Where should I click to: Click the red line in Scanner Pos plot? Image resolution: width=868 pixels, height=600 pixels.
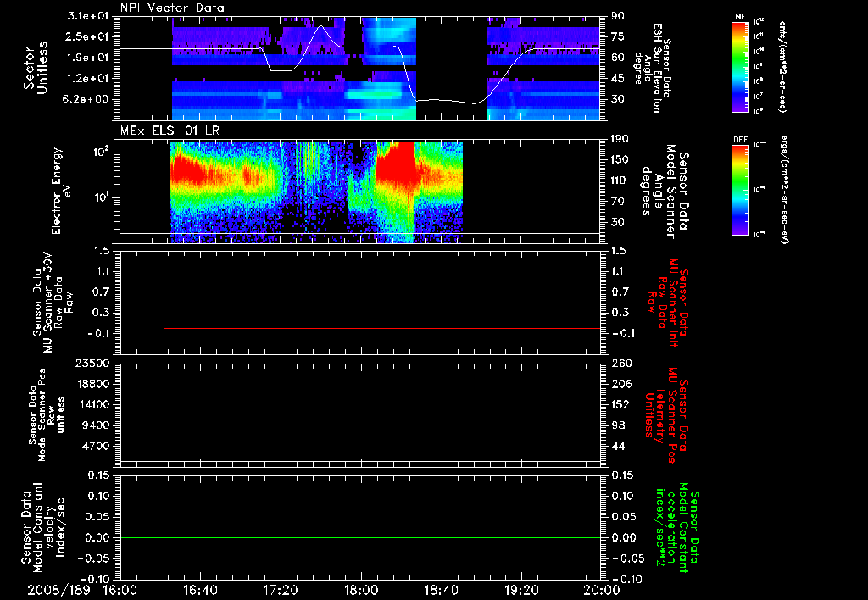click(x=382, y=431)
